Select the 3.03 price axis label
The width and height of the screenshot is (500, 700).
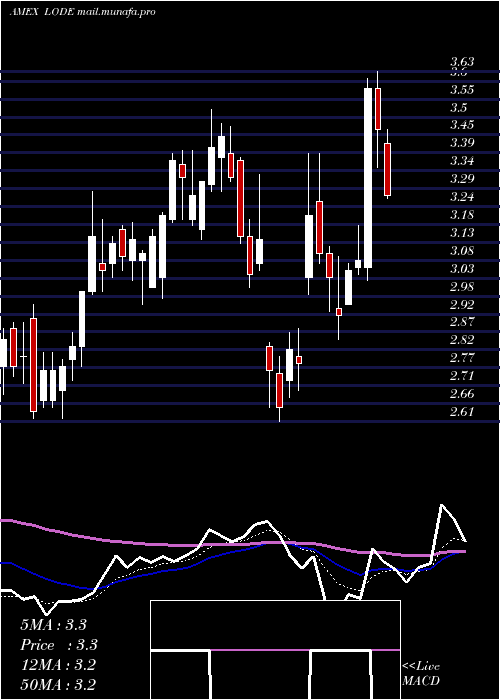(462, 268)
